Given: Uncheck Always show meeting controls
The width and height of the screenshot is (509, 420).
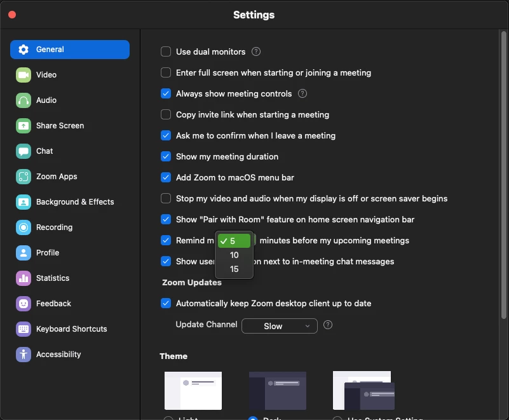Looking at the screenshot, I should click(166, 93).
